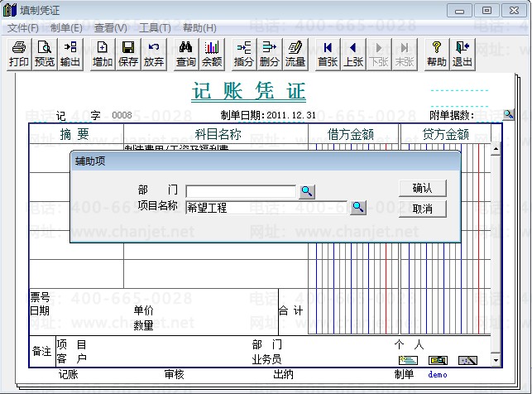Open 项目名称 lookup magnifier button
This screenshot has width=532, height=394.
click(358, 207)
